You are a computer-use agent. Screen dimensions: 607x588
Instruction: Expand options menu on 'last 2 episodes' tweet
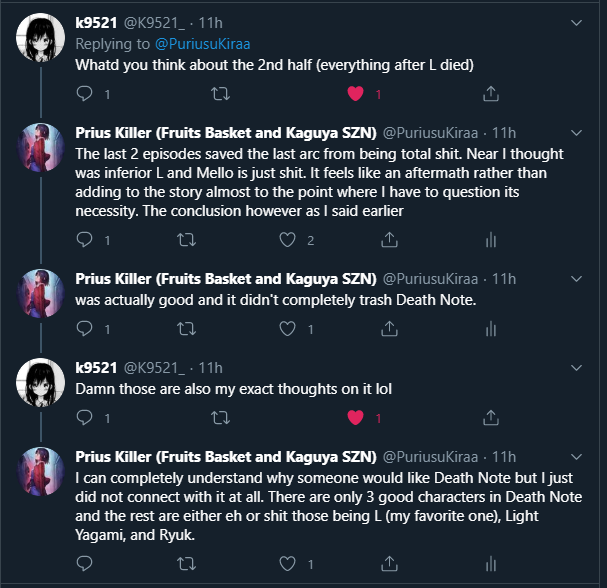coord(575,133)
